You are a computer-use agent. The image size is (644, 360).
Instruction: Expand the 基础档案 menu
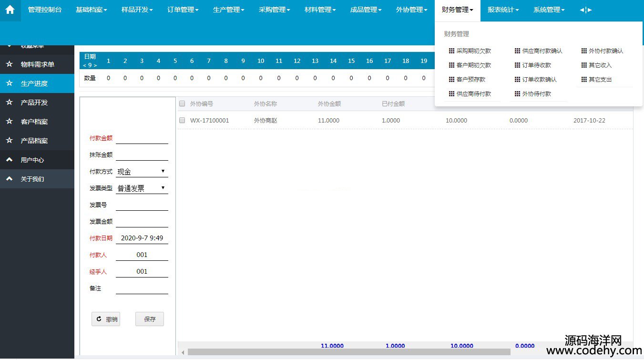91,10
